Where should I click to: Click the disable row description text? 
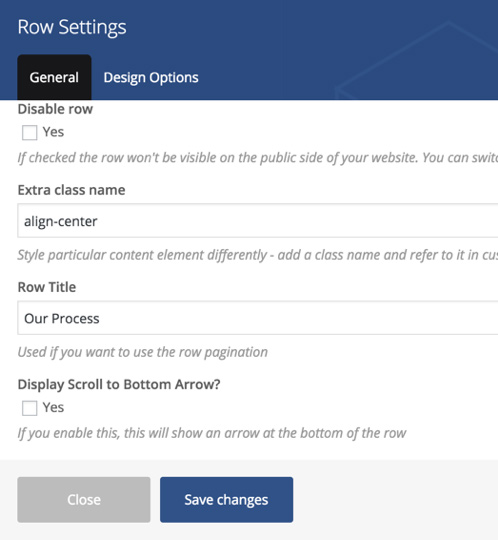(258, 158)
